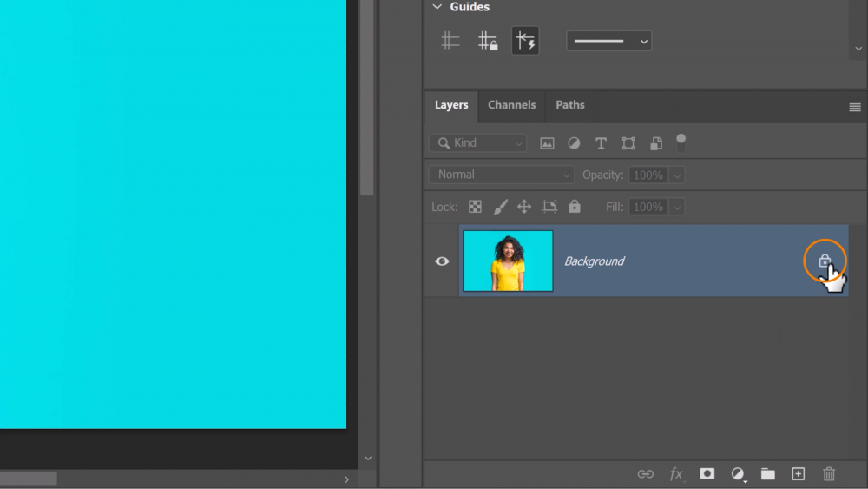Open the Kind filter dropdown
This screenshot has height=489, width=868.
tap(477, 143)
